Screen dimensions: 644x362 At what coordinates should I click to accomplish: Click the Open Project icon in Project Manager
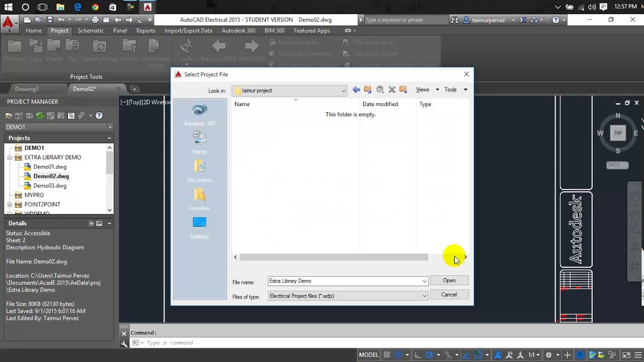pyautogui.click(x=9, y=116)
